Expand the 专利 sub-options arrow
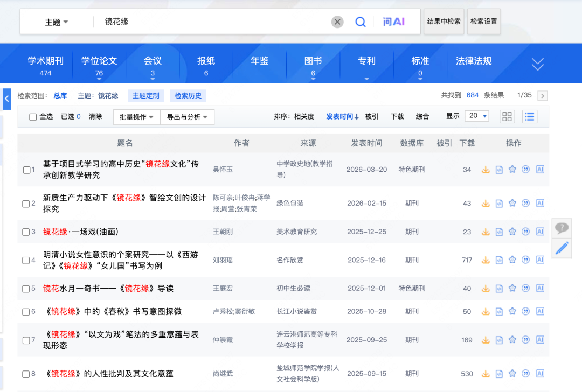 [366, 79]
